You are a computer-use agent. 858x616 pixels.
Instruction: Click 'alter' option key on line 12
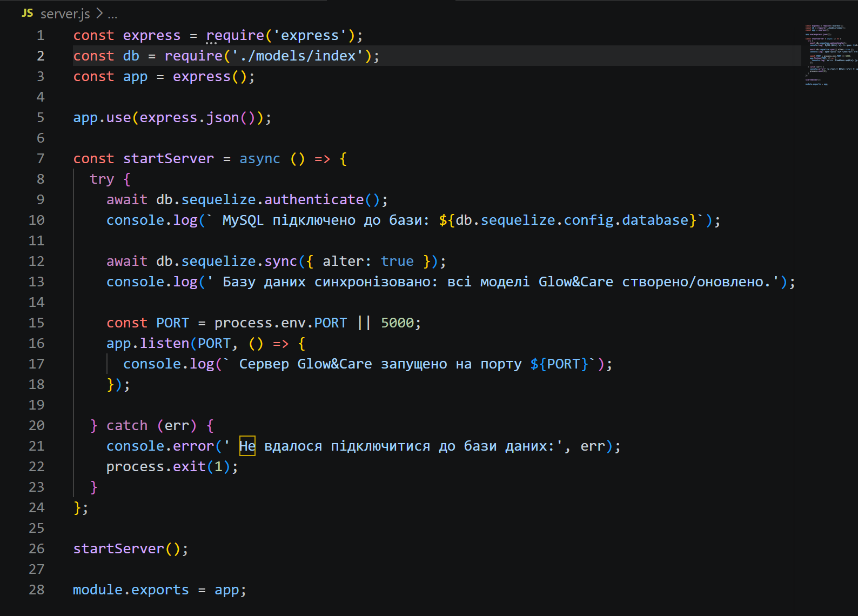[343, 261]
